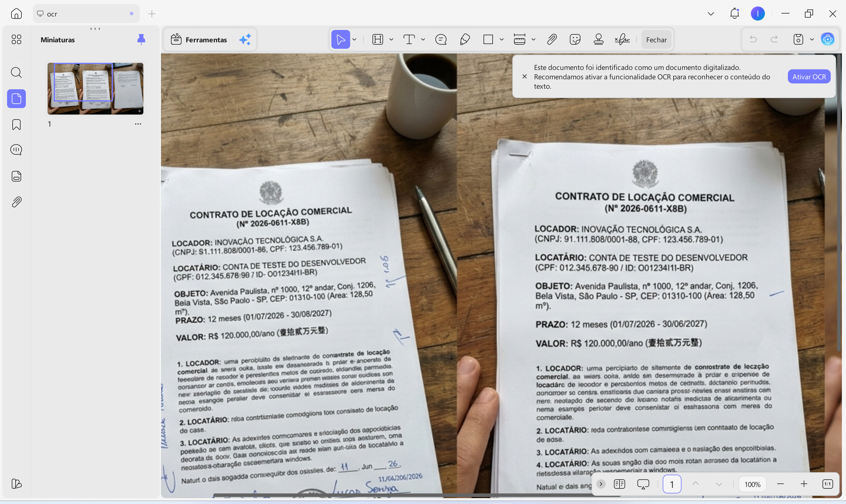Start slideshow presentation mode
Viewport: 846px width, 504px height.
click(x=643, y=484)
